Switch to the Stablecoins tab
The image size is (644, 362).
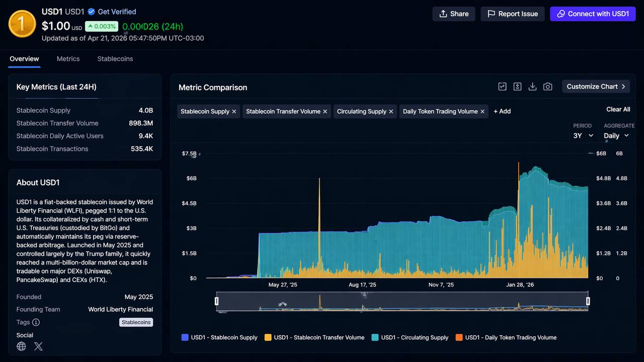tap(115, 59)
